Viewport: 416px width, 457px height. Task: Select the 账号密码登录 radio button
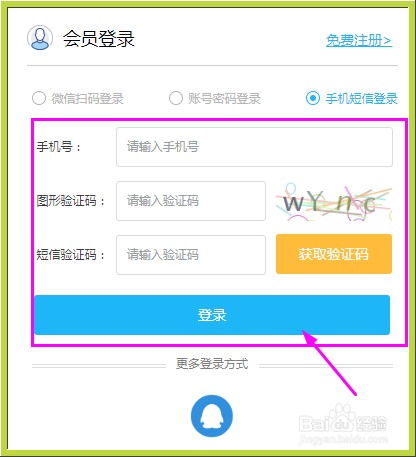coord(176,98)
